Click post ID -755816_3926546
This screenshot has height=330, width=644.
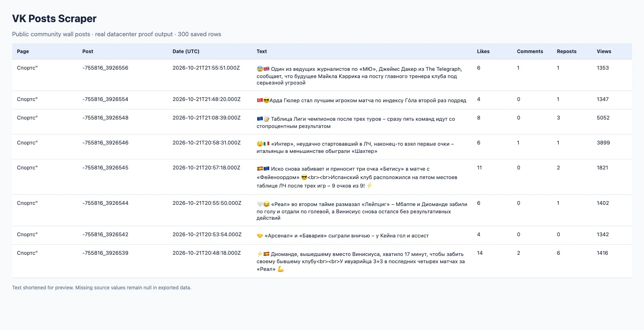point(105,143)
